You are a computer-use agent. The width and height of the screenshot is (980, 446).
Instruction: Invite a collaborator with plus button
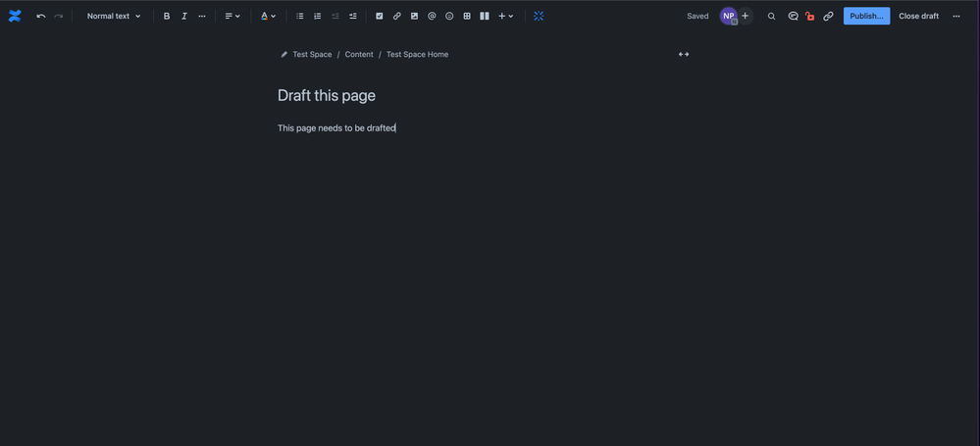point(745,17)
